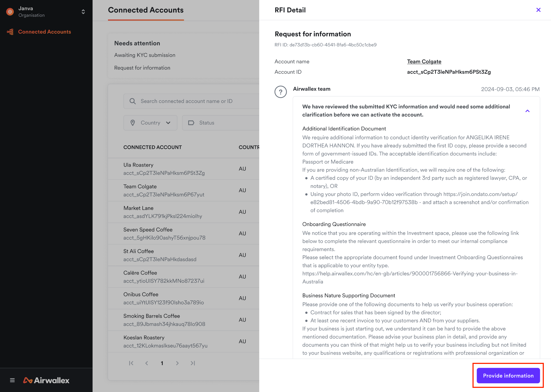The height and width of the screenshot is (392, 551).
Task: Click the flag icon for Status filter
Action: tap(191, 122)
